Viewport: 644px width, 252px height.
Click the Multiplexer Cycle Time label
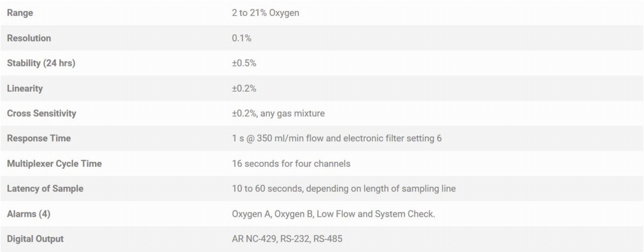point(54,164)
